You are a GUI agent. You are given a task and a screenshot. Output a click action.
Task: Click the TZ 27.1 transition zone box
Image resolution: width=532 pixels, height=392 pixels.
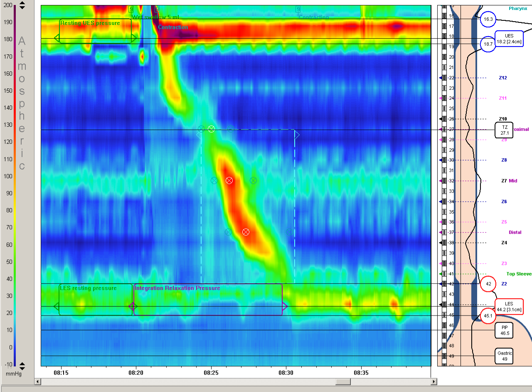tap(504, 130)
